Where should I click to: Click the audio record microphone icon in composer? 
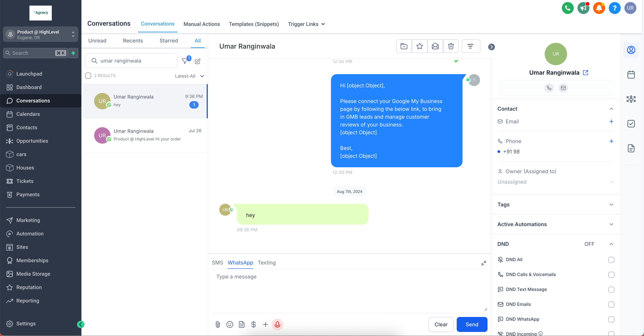[x=277, y=324]
